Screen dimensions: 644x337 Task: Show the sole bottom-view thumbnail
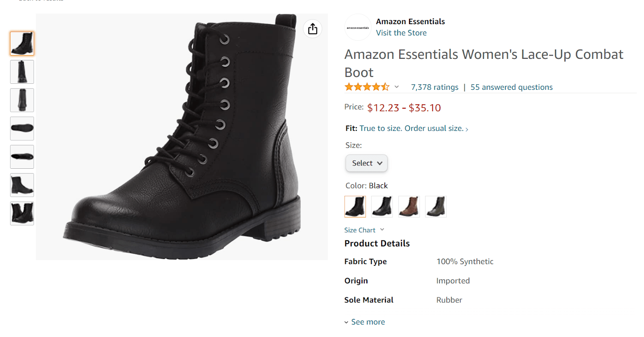point(22,128)
